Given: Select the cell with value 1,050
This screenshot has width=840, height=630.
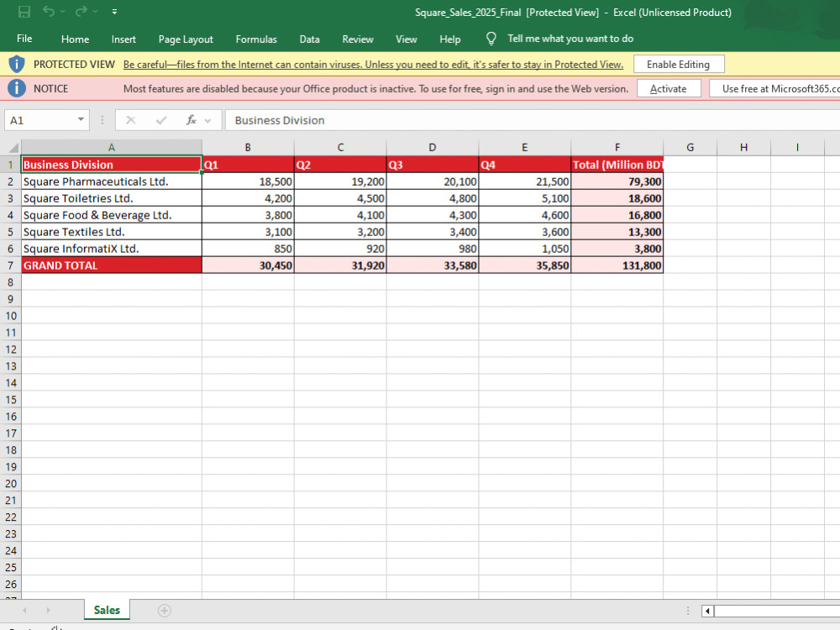Looking at the screenshot, I should [524, 249].
